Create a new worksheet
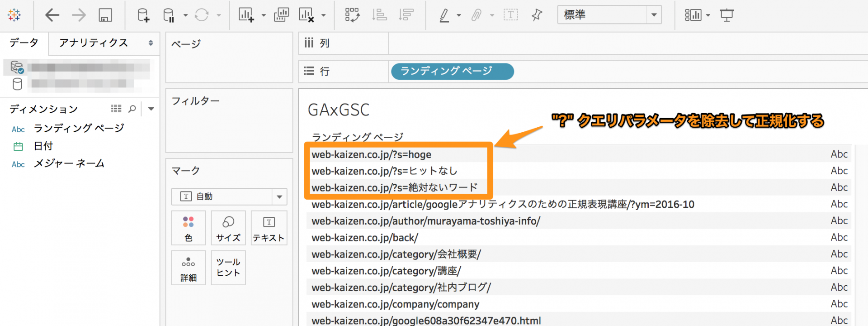The width and height of the screenshot is (868, 326). tap(246, 15)
